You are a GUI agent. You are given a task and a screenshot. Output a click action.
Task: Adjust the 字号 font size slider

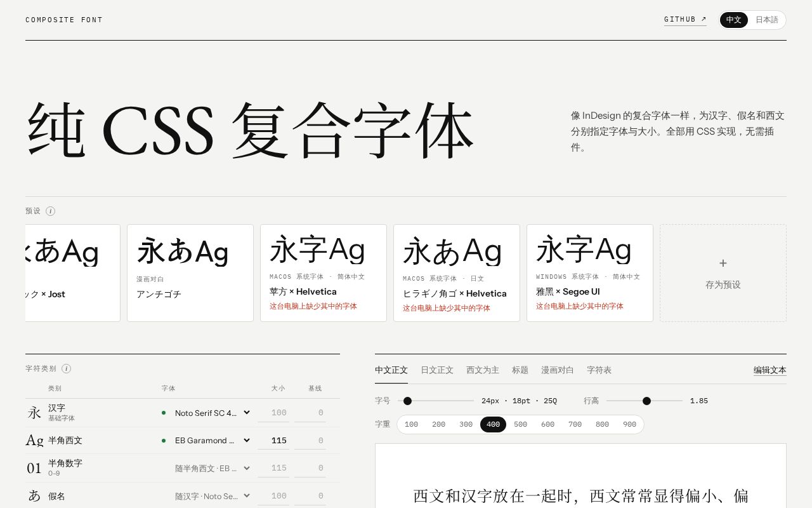436,401
